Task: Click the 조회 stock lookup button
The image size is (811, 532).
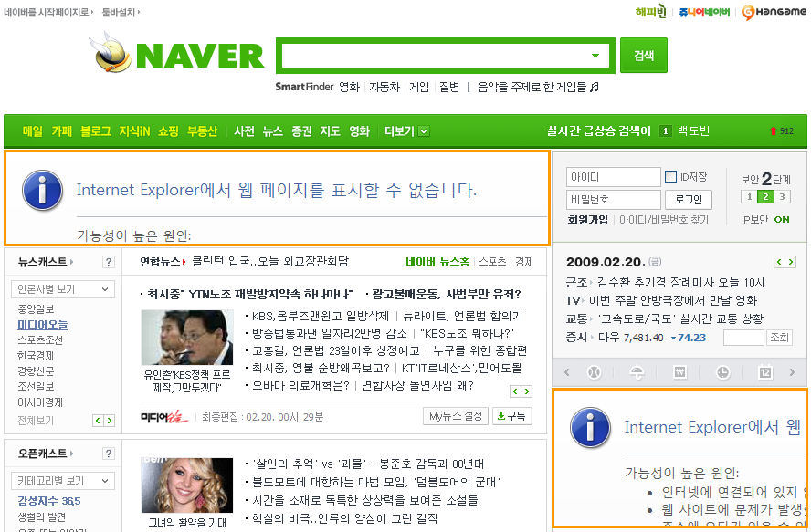Action: (779, 339)
